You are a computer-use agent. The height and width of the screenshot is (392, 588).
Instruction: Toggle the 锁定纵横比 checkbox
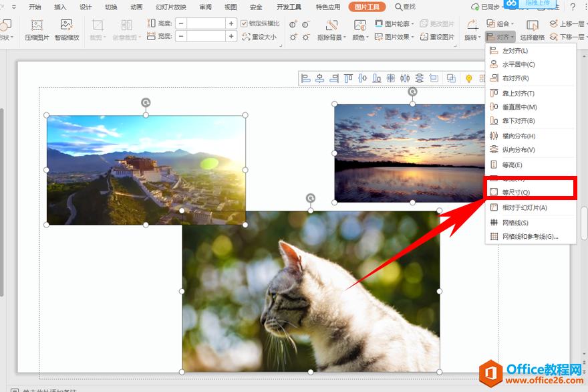(244, 23)
